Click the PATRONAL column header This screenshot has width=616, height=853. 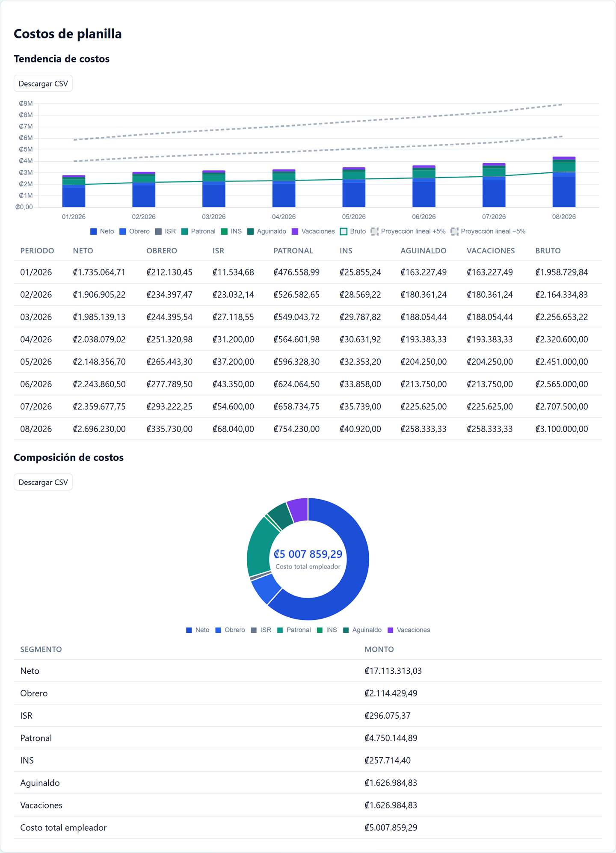click(293, 251)
